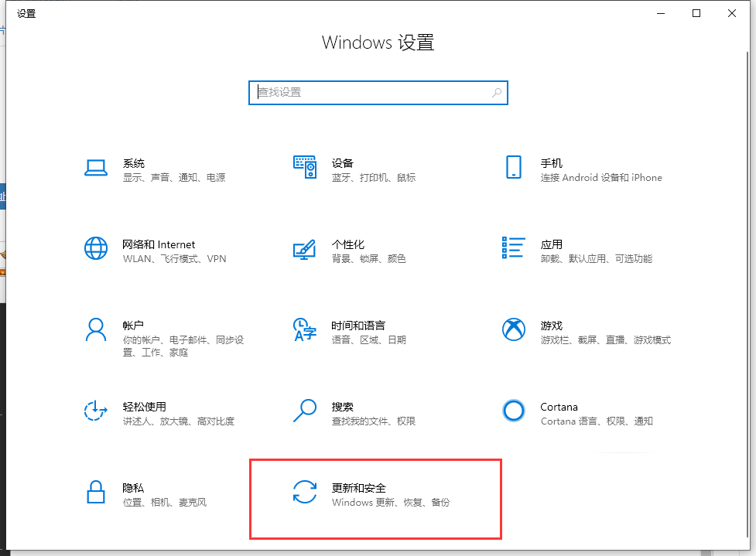
Task: Click the Ease of Access (轻松使用) icon
Action: [x=95, y=411]
